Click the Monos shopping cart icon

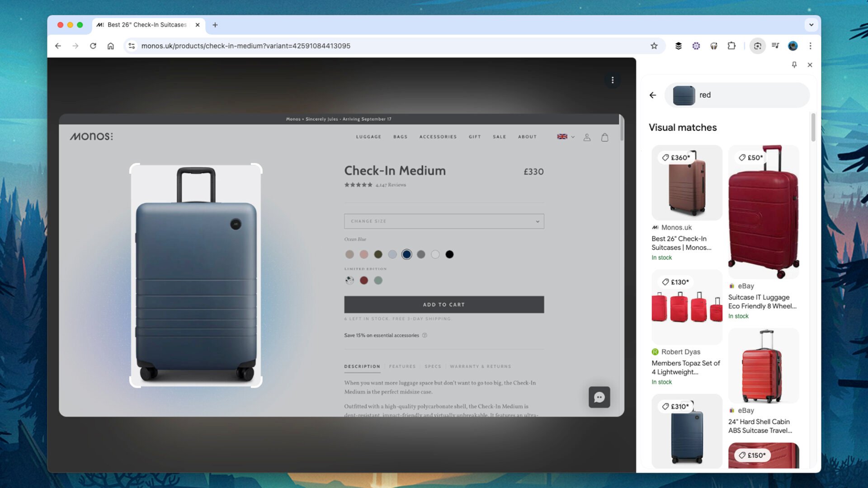[x=604, y=136]
